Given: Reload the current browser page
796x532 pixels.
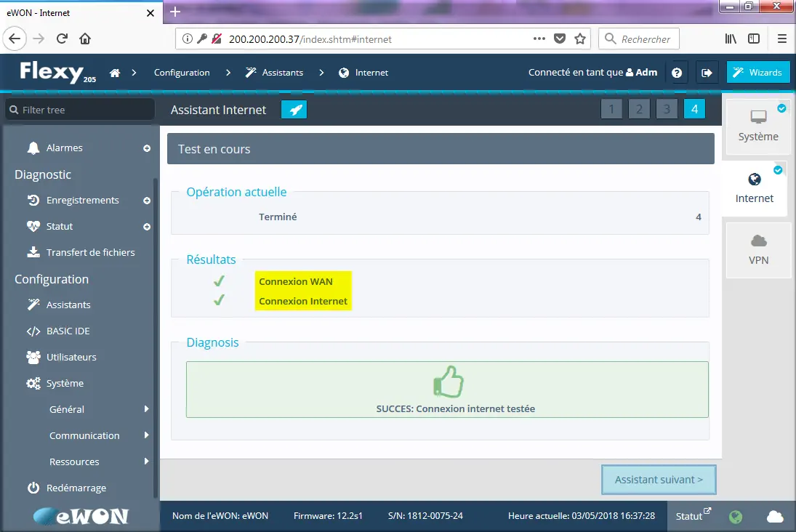Looking at the screenshot, I should click(x=62, y=39).
